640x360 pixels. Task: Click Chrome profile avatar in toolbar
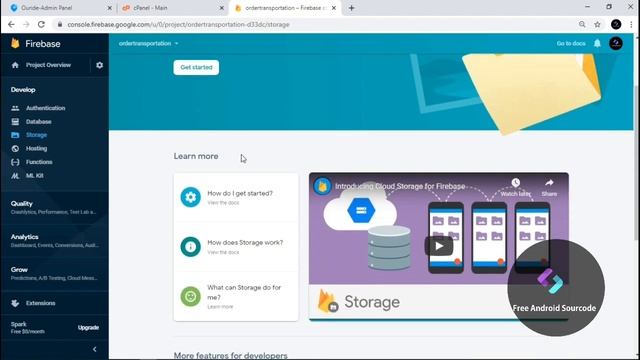616,24
